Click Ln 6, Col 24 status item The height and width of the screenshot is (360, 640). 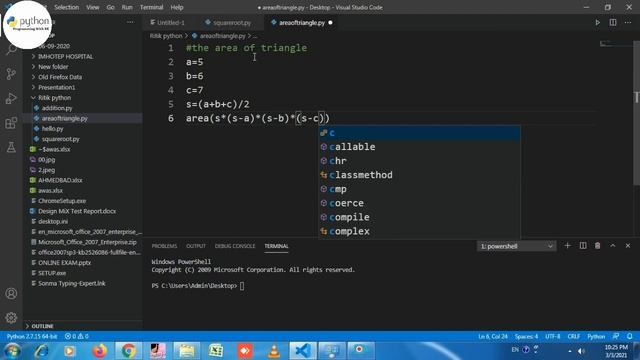click(x=493, y=336)
